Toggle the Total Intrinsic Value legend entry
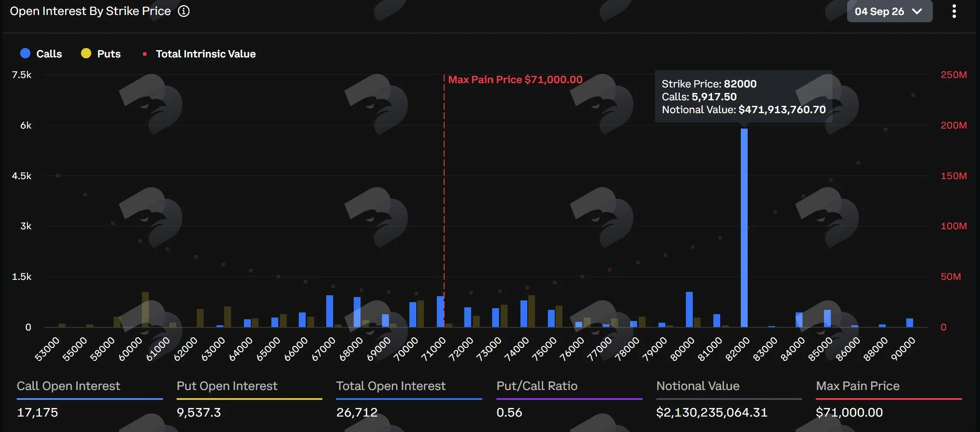Screen dimensions: 980x432 (199, 54)
